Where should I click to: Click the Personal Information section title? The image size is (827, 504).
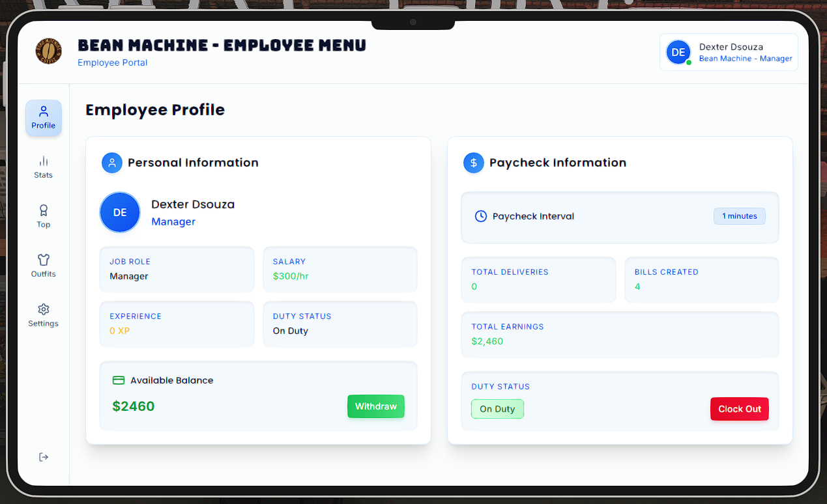point(193,163)
